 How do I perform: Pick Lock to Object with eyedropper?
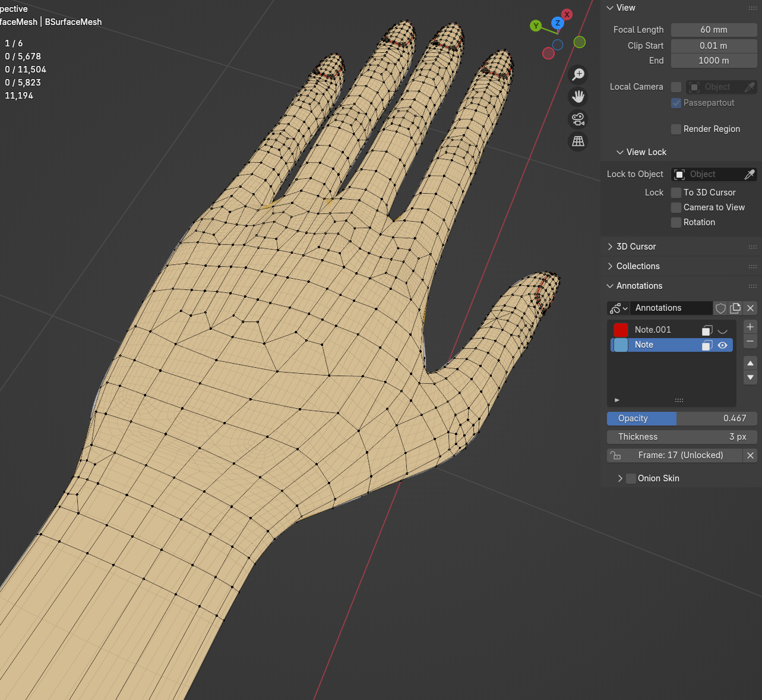pyautogui.click(x=750, y=174)
